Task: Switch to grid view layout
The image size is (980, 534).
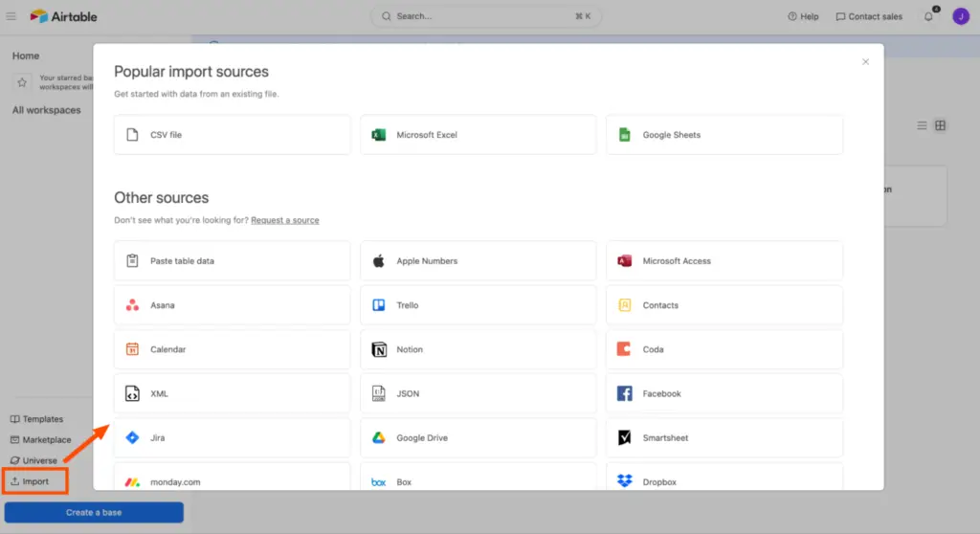Action: [x=940, y=125]
